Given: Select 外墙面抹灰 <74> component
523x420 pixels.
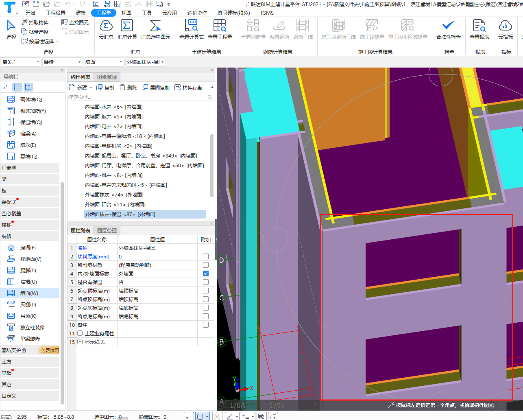Looking at the screenshot, I should tap(114, 195).
